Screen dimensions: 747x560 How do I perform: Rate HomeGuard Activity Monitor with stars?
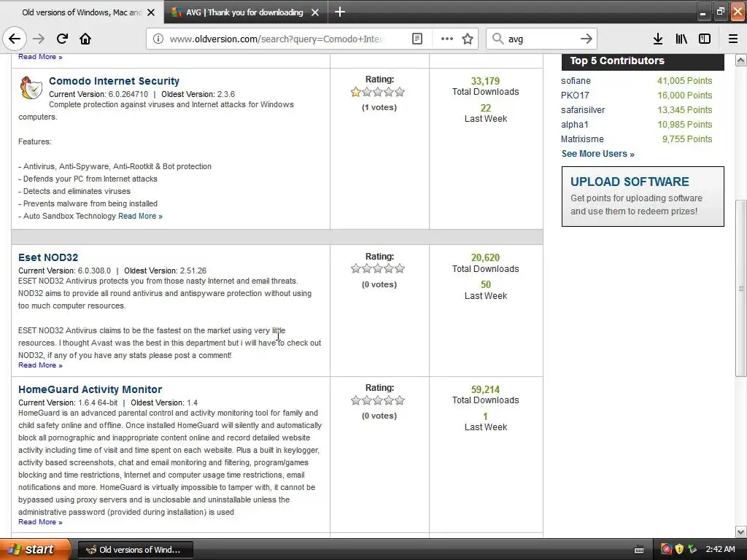378,400
